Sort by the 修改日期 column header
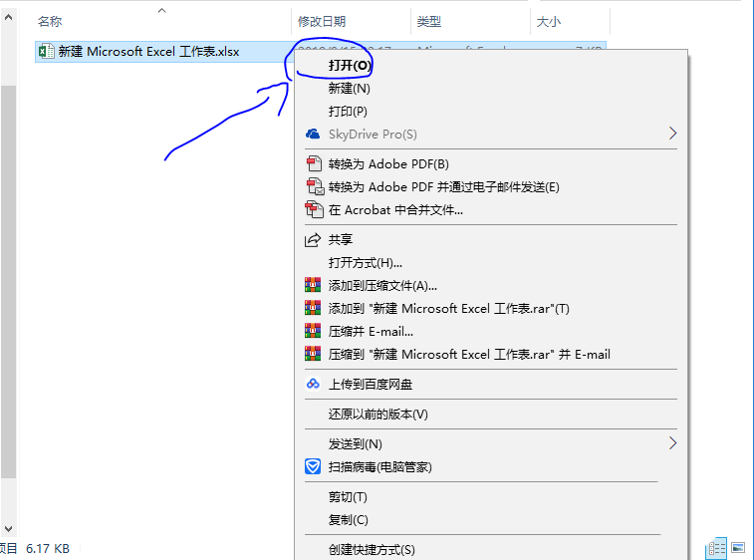 click(x=322, y=22)
